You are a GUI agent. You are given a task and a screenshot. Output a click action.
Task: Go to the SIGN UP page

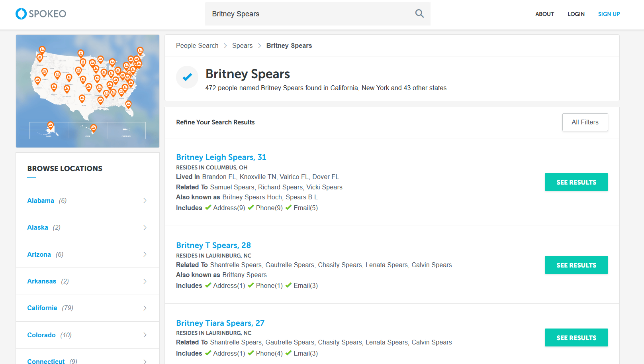point(609,14)
